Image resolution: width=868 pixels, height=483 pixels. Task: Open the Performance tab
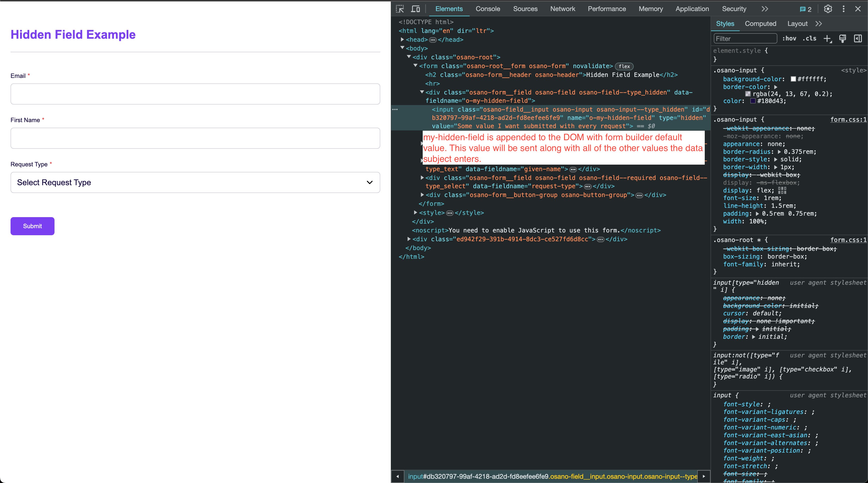(607, 9)
